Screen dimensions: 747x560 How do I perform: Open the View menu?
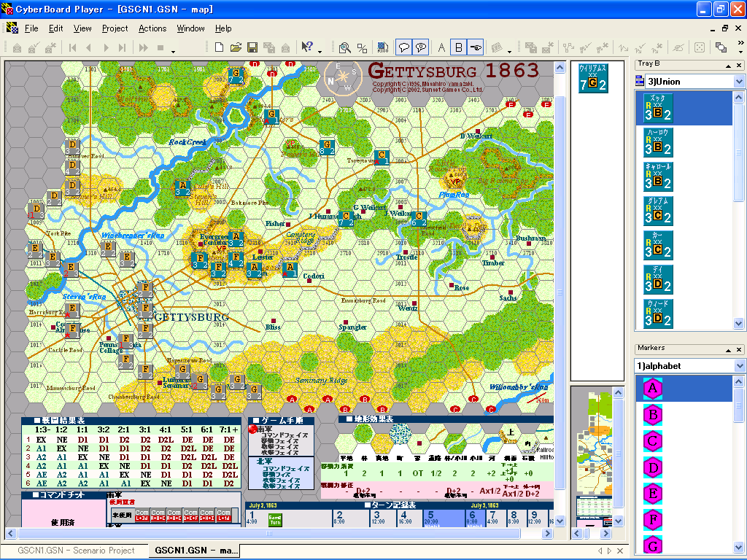[82, 28]
